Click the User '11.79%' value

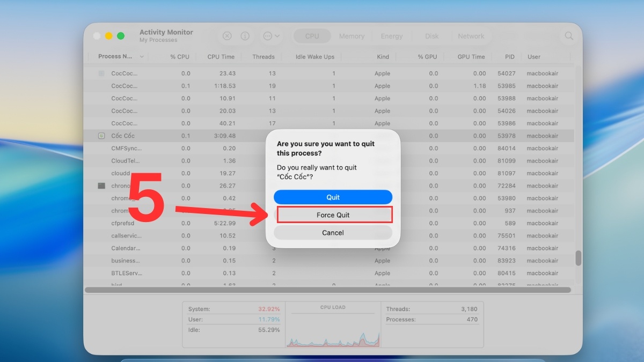coord(269,320)
